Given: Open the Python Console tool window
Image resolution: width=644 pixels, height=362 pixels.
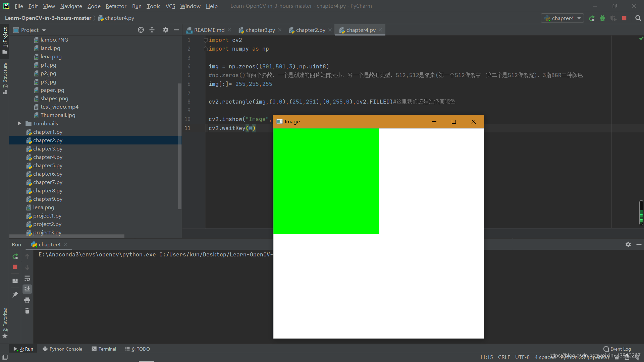Looking at the screenshot, I should pos(62,349).
